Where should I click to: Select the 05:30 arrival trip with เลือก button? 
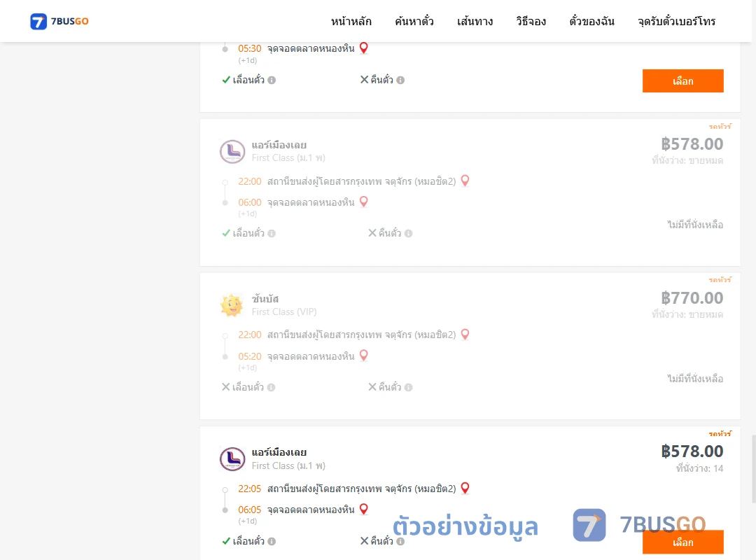(682, 80)
